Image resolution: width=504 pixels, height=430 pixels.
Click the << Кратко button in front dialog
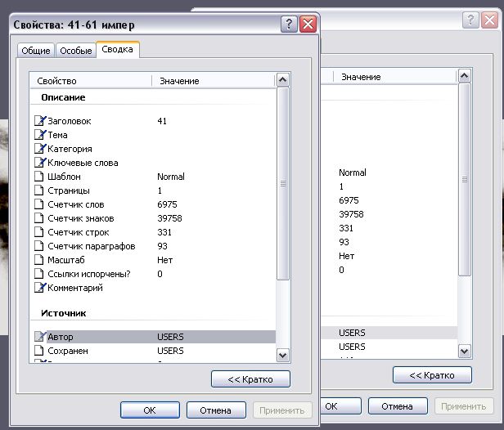point(250,378)
